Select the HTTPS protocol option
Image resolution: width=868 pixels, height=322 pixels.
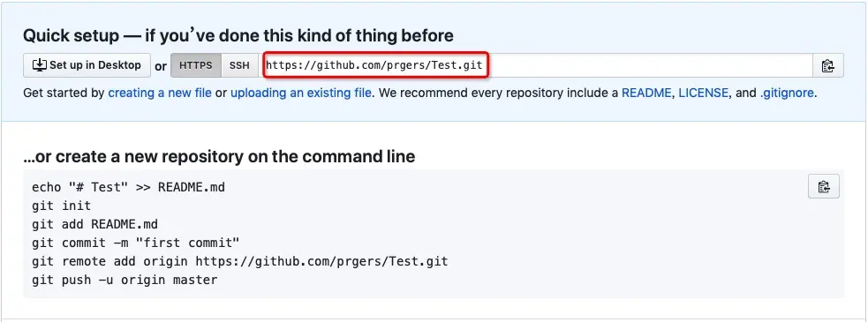(x=196, y=65)
